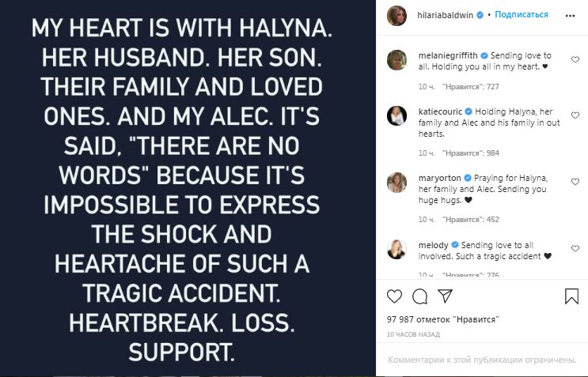
Task: Click hilariabaldwin's profile avatar in the header
Action: [396, 14]
